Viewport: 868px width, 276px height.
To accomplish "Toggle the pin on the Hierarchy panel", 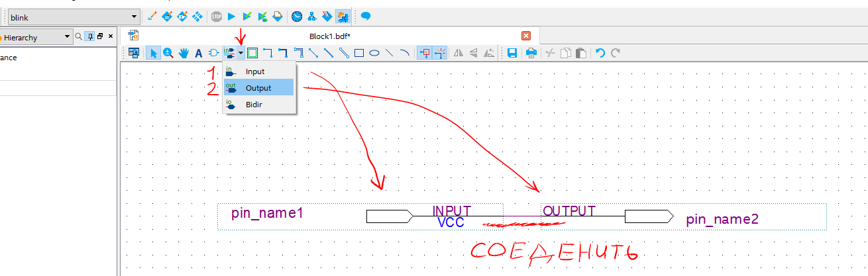I will (x=90, y=37).
